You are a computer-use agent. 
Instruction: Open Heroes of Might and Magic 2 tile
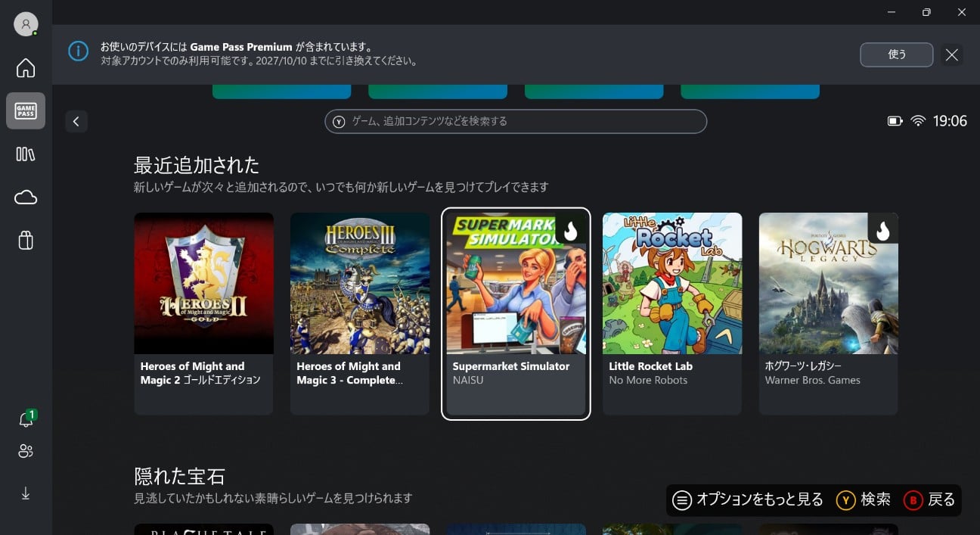[x=203, y=313]
